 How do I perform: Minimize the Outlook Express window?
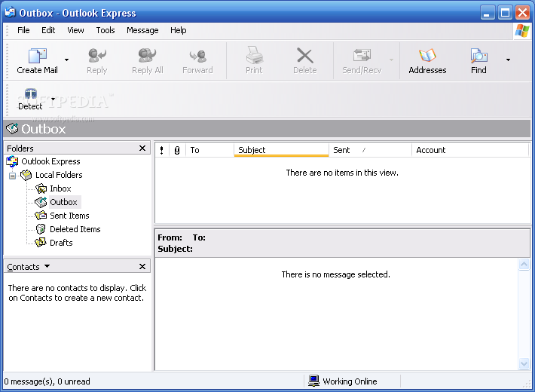pos(488,13)
